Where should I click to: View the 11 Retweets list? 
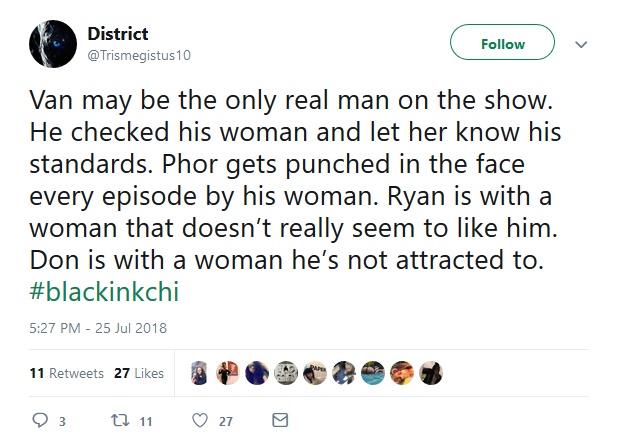[x=67, y=373]
